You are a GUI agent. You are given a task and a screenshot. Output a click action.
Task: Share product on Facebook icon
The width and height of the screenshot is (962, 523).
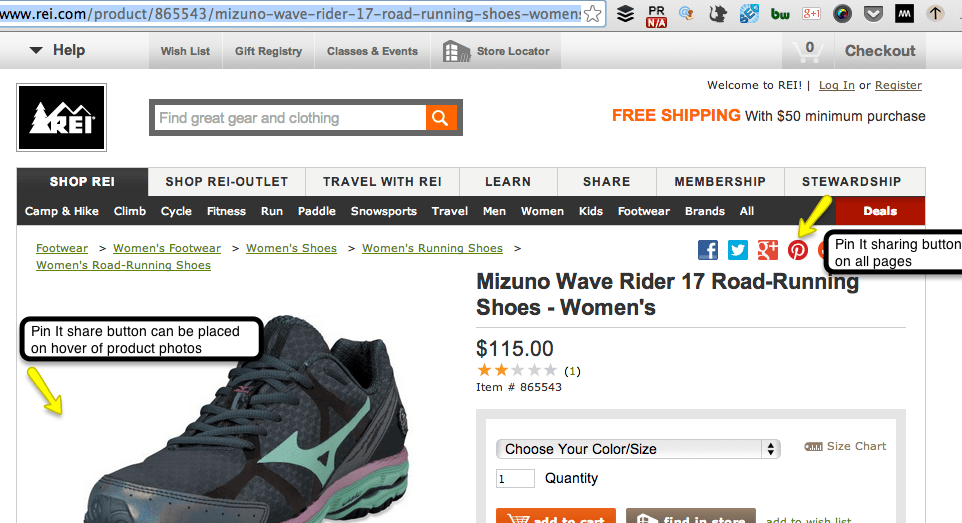point(708,250)
